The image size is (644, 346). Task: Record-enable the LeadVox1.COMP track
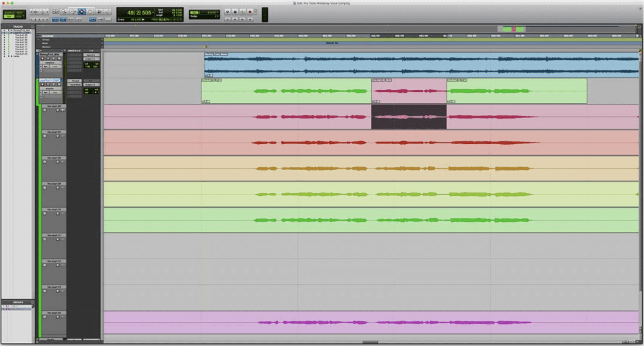click(x=43, y=84)
